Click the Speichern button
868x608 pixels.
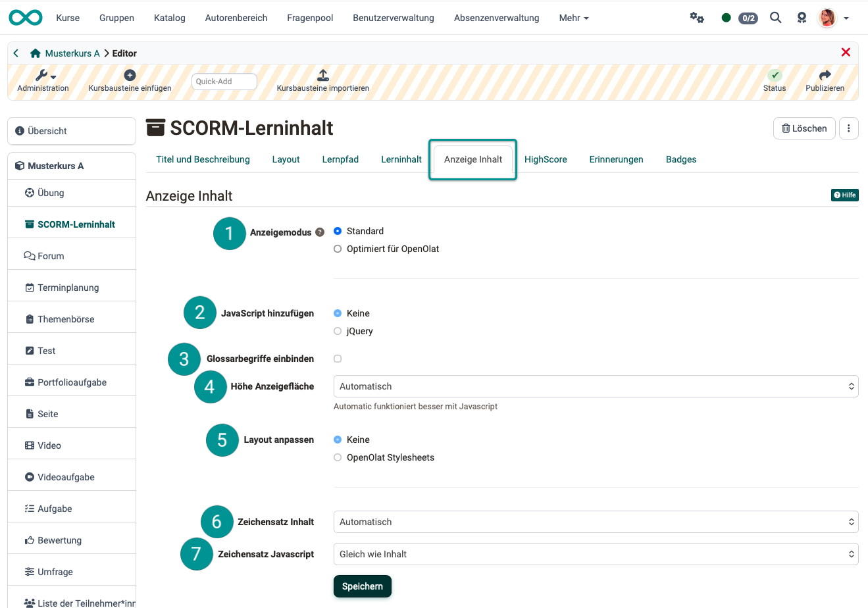[x=362, y=586]
